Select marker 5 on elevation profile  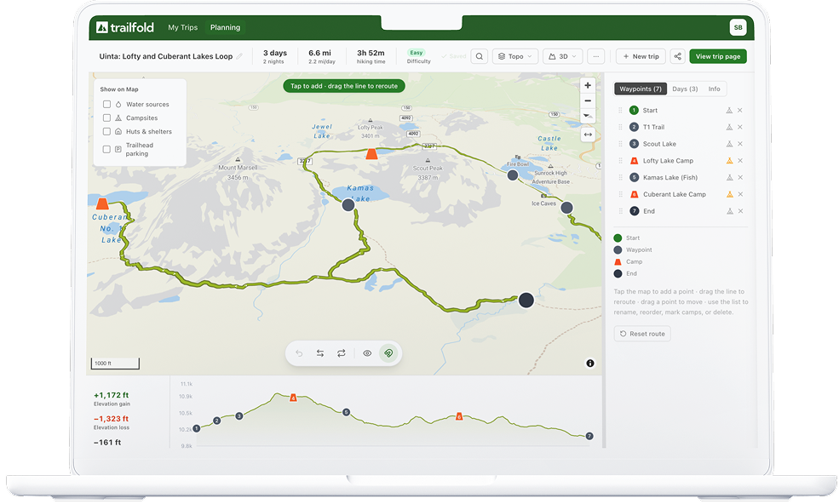click(346, 412)
